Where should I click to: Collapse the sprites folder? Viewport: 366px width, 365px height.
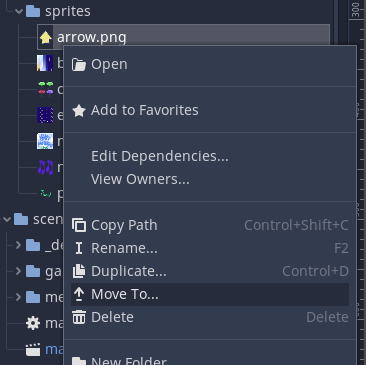pyautogui.click(x=19, y=11)
